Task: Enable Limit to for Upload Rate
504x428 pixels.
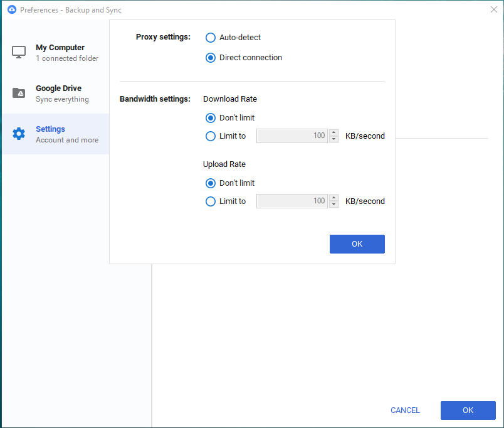Action: pos(211,201)
